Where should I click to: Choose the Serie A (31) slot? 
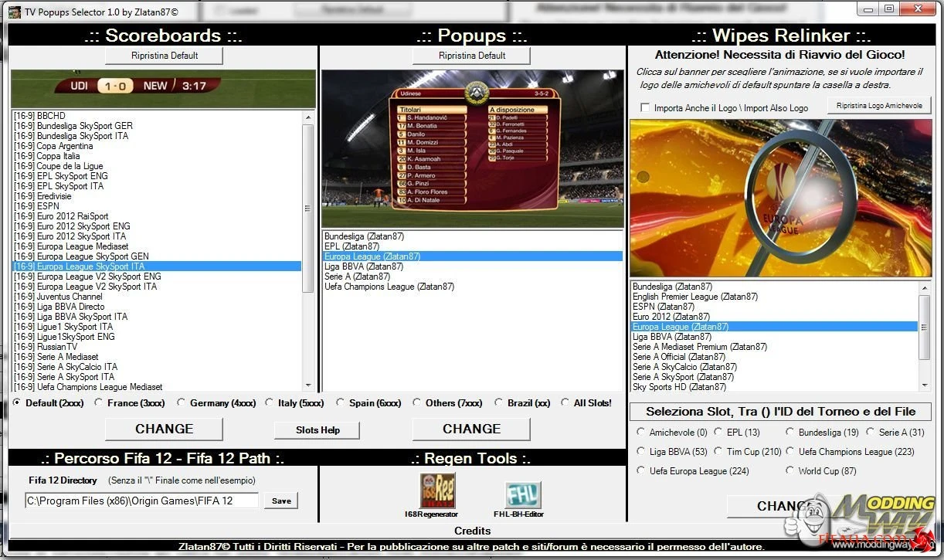pyautogui.click(x=871, y=433)
